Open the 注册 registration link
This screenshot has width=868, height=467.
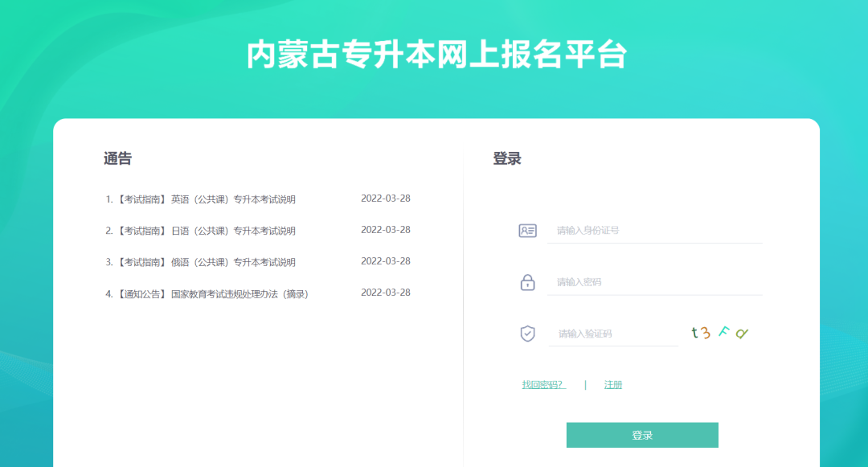(612, 384)
